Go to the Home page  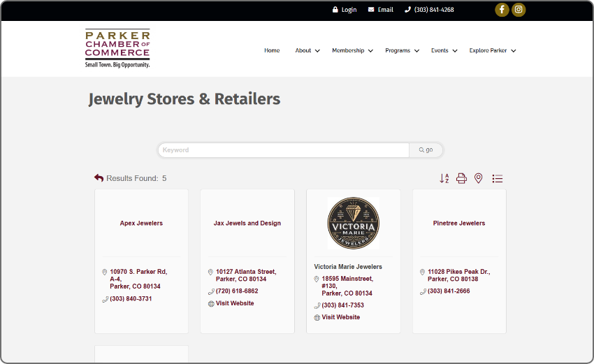272,50
